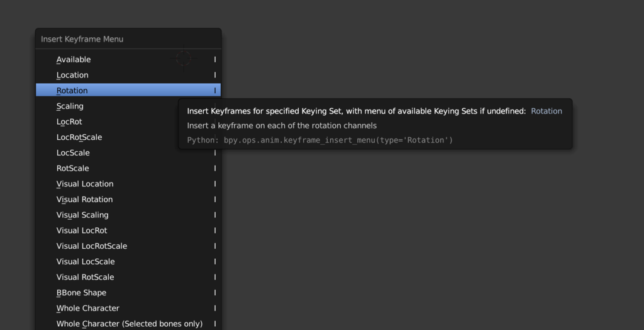Choose Visual RotScale entry
644x330 pixels.
click(128, 277)
